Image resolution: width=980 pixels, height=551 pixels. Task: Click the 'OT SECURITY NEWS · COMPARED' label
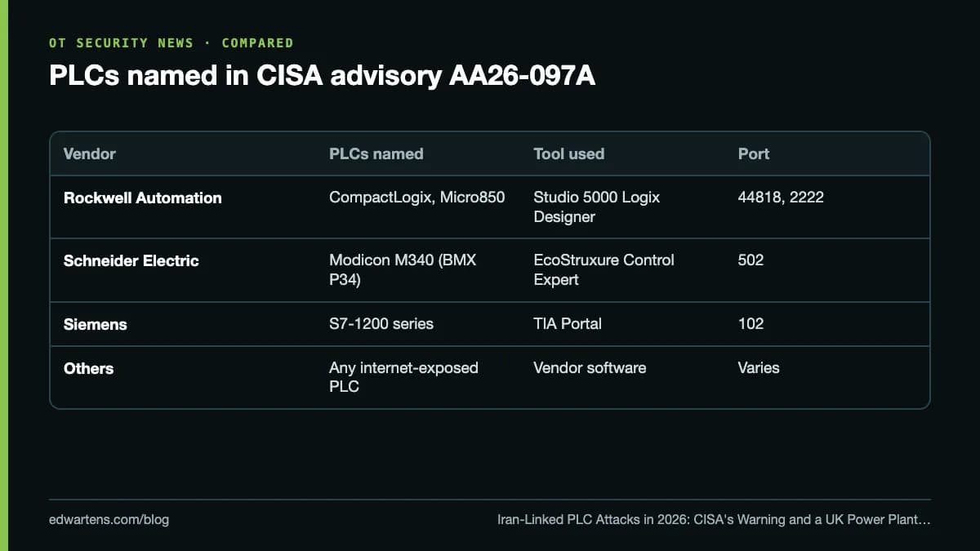pyautogui.click(x=171, y=42)
